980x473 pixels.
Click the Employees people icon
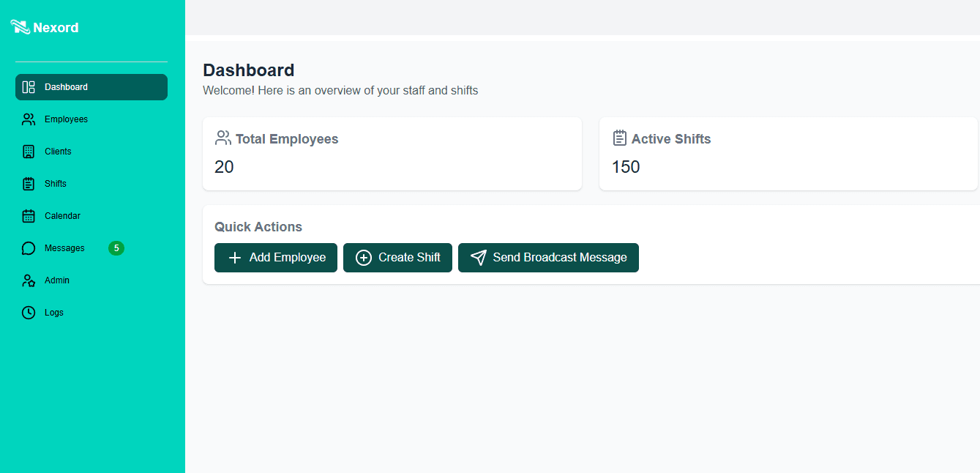(28, 119)
